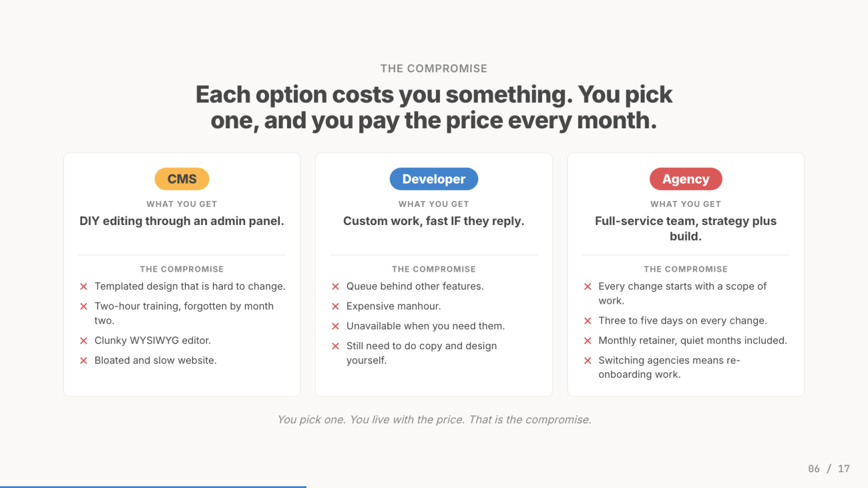Viewport: 868px width, 488px height.
Task: Click the italic footer line 'You pick one'
Action: pyautogui.click(x=434, y=420)
